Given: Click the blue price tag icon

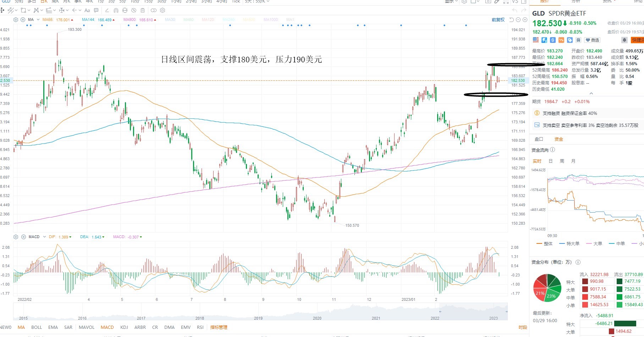Looking at the screenshot, I should coord(570,40).
